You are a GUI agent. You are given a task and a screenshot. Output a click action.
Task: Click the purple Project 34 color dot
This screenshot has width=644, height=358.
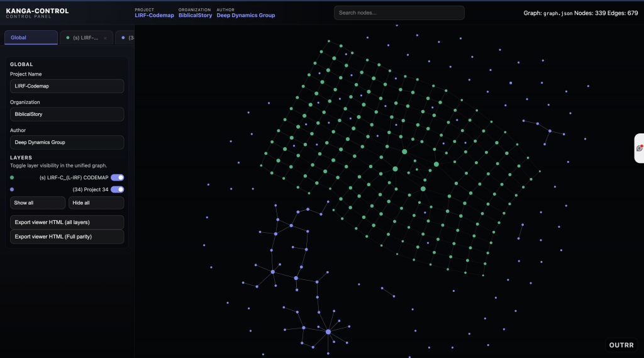point(12,189)
